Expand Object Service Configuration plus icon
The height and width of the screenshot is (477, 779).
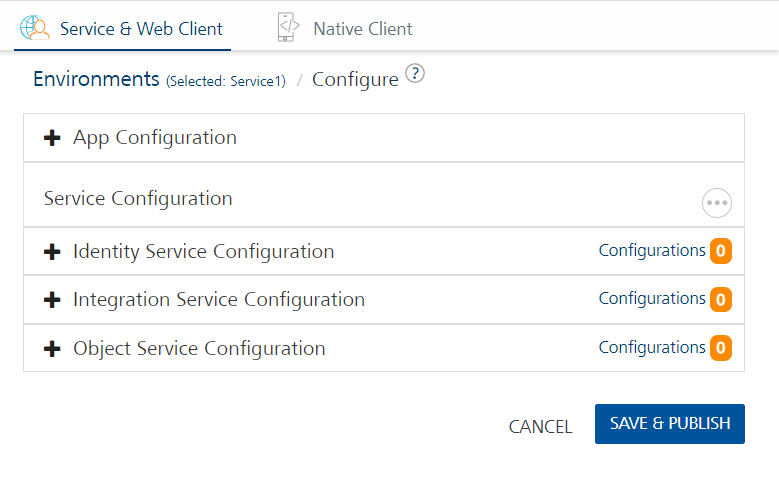coord(52,349)
